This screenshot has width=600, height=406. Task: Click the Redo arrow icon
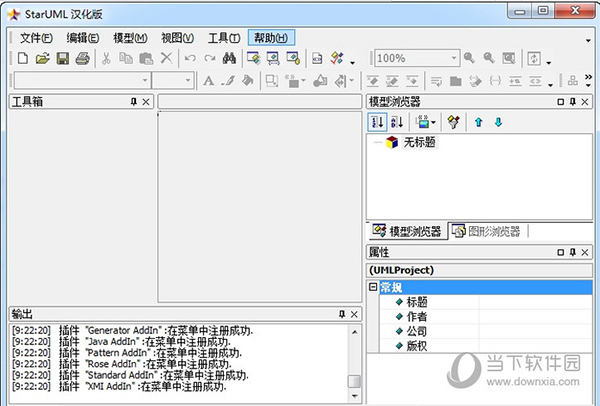[x=210, y=59]
